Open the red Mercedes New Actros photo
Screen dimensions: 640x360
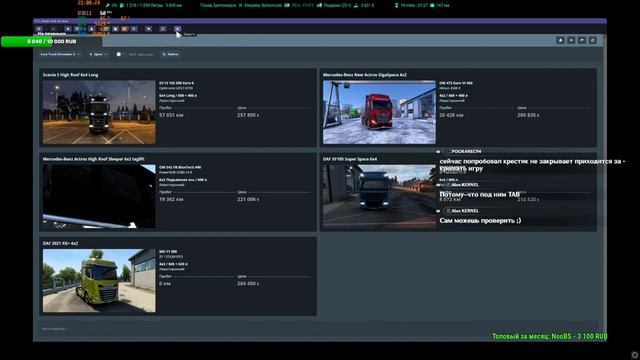click(x=379, y=112)
